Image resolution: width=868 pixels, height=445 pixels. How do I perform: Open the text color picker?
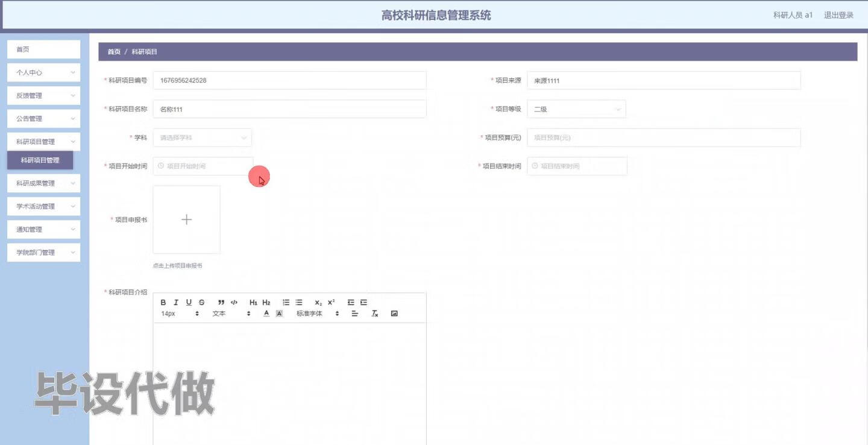(266, 314)
